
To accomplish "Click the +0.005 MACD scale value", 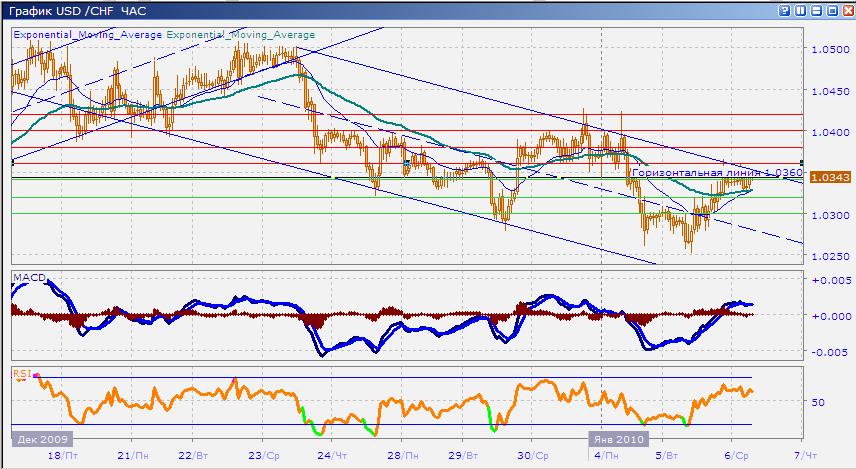I will pyautogui.click(x=831, y=280).
